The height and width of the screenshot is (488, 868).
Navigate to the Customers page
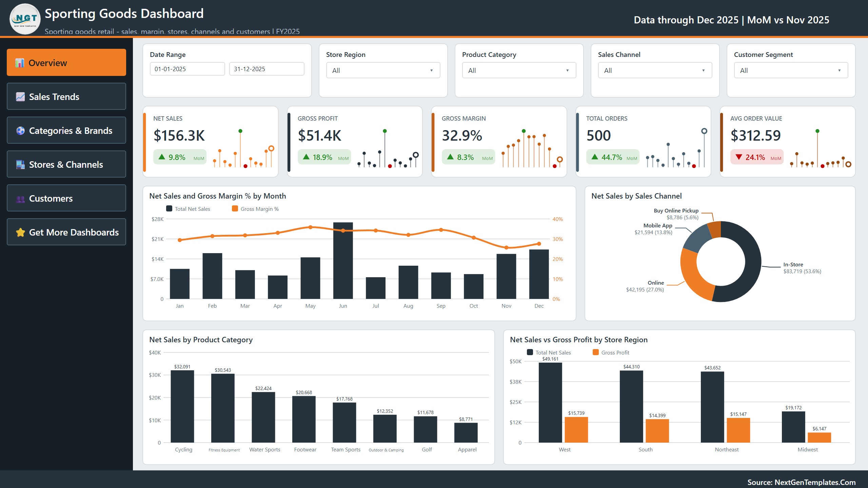[66, 198]
